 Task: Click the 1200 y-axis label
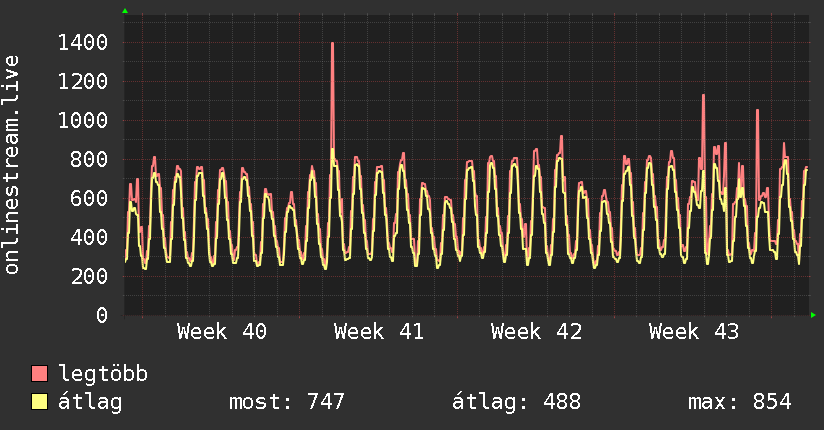pyautogui.click(x=83, y=81)
